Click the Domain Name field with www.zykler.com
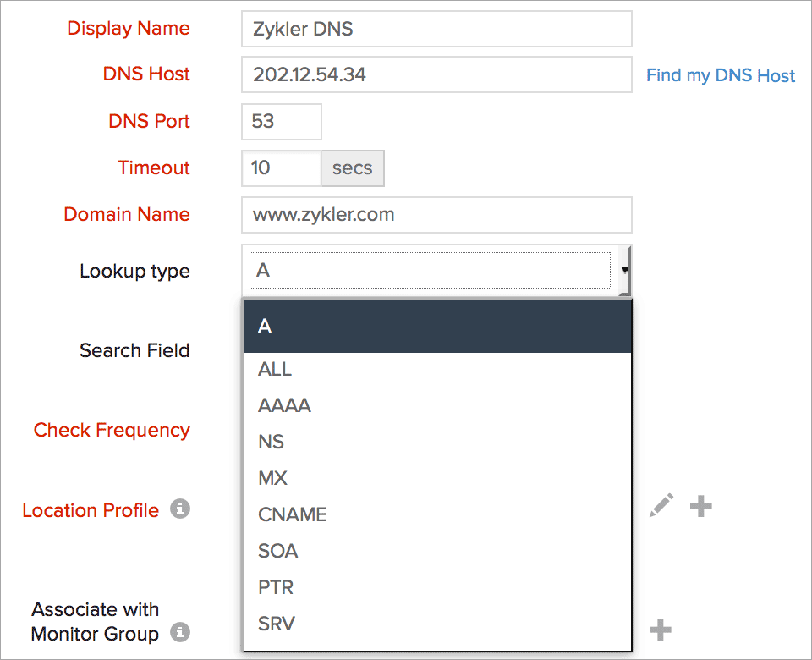812x660 pixels. coord(436,215)
